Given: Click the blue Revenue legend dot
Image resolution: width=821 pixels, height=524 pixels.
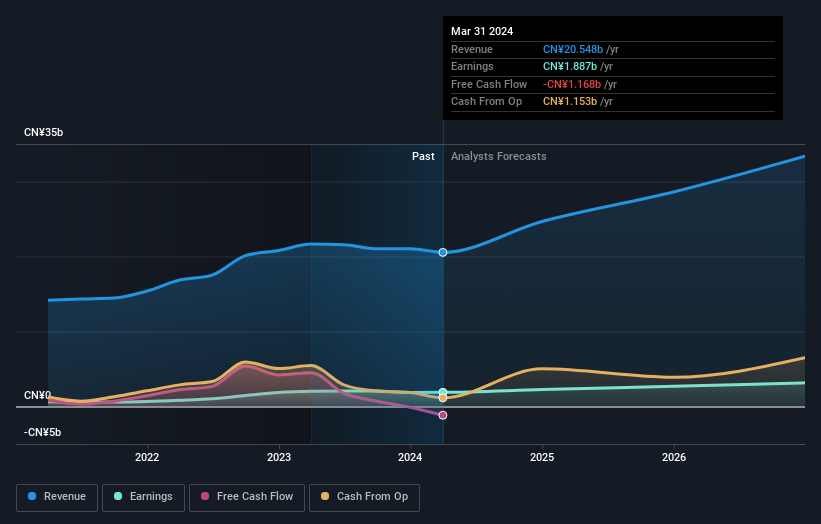Looking at the screenshot, I should click(32, 496).
